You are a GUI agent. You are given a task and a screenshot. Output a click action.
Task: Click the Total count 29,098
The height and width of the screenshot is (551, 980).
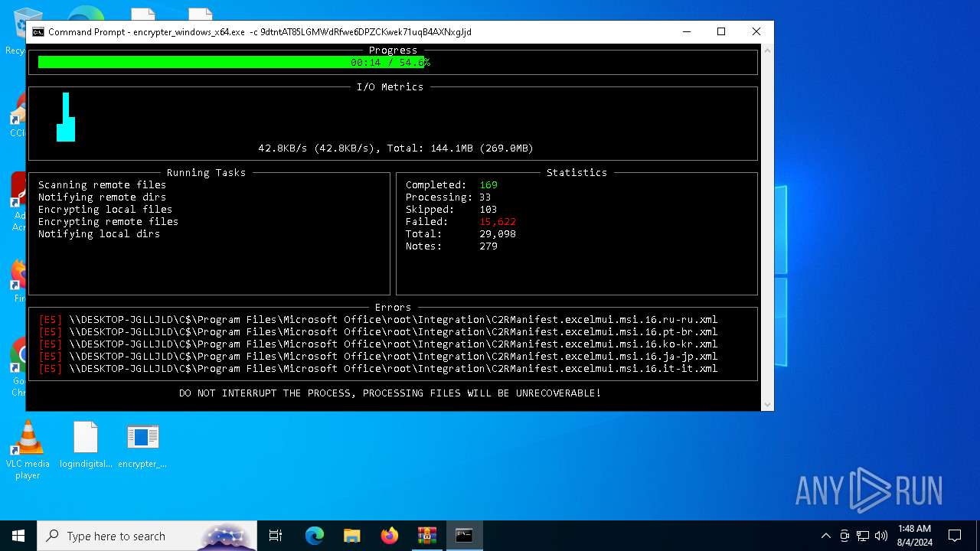[498, 233]
